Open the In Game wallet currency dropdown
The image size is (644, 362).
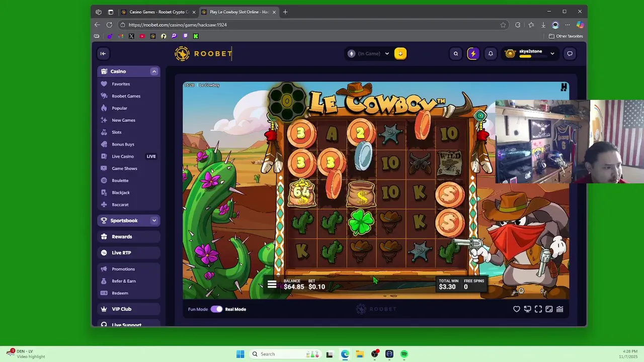coord(369,53)
